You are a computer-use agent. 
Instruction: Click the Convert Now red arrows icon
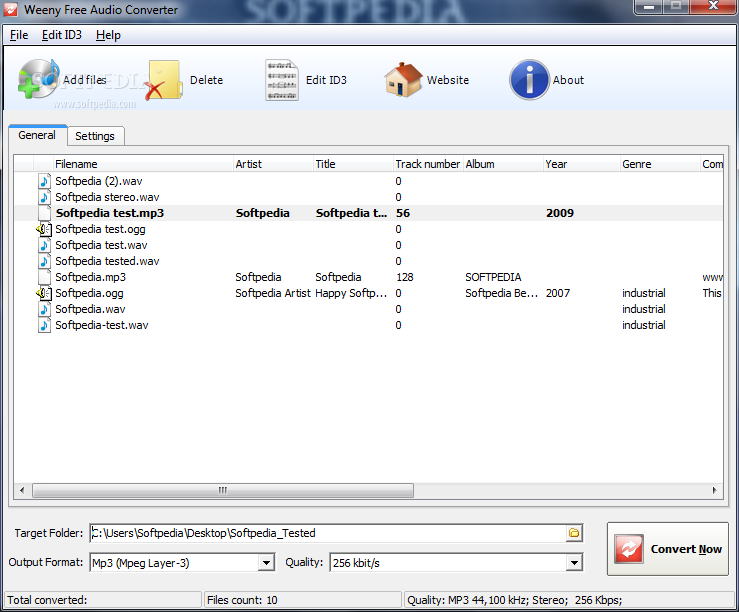(629, 549)
